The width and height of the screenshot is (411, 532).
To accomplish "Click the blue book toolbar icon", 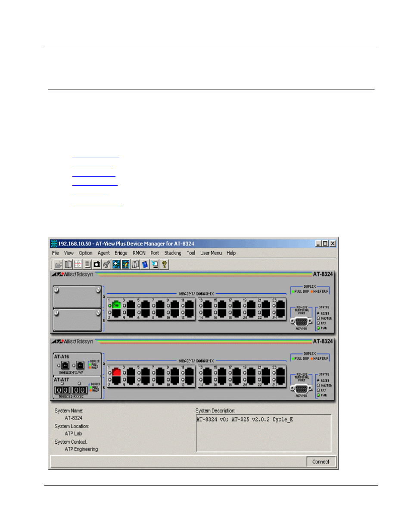I will click(x=145, y=264).
